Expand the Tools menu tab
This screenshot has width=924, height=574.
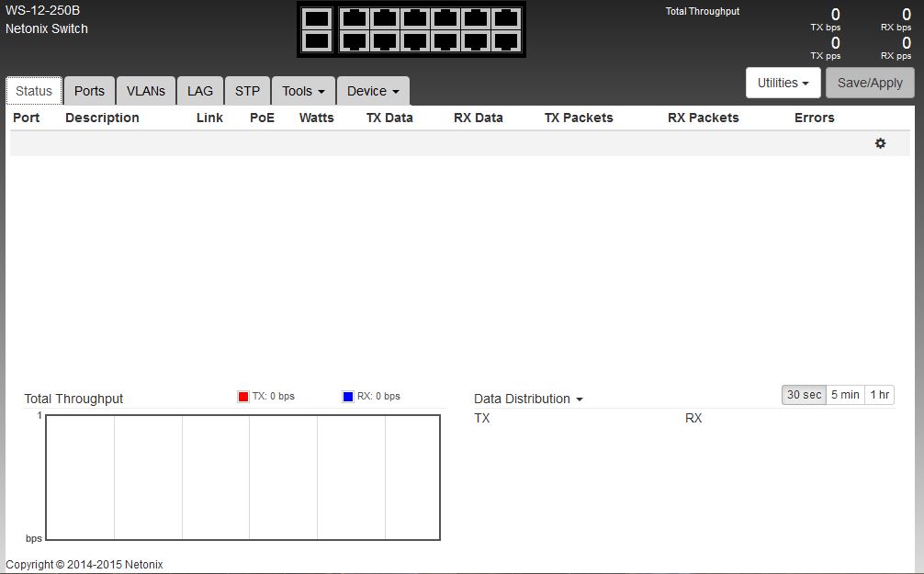[303, 91]
